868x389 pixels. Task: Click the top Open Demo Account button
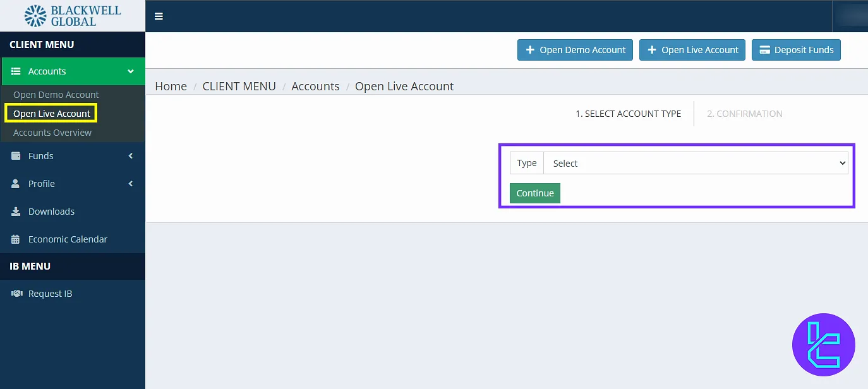pos(575,50)
